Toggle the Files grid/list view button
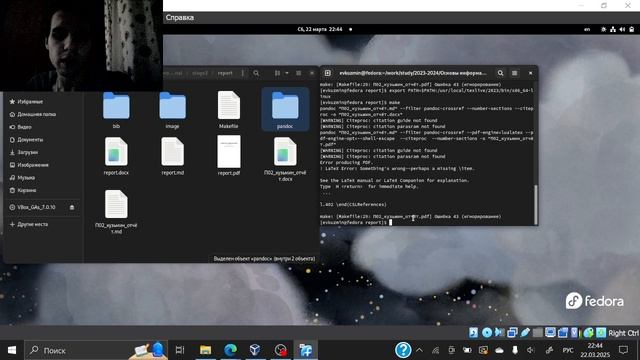640x360 pixels. (x=278, y=73)
